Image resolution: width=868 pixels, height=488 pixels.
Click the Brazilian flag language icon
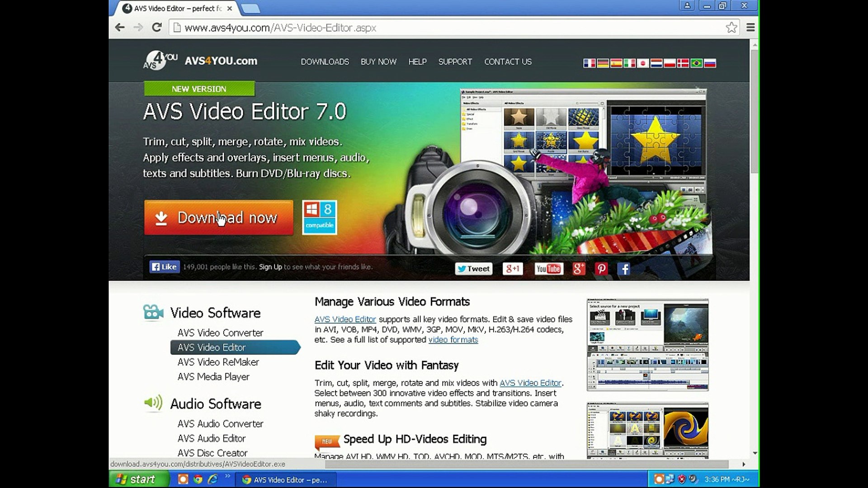697,63
